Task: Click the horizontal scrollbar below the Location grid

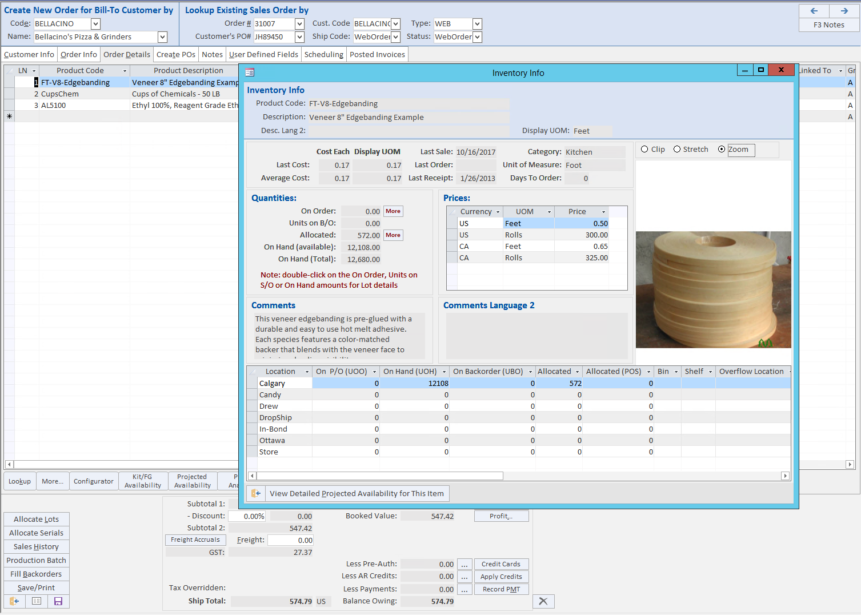Action: pos(377,476)
